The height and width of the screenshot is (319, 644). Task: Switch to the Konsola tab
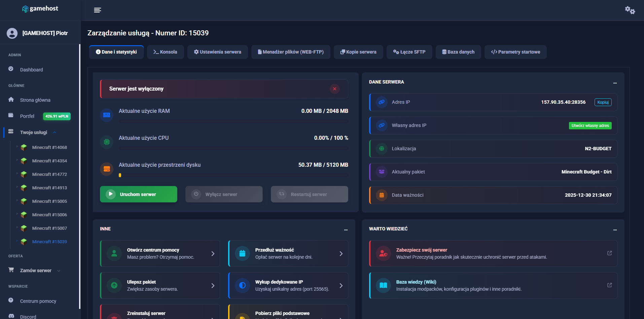[x=165, y=52]
